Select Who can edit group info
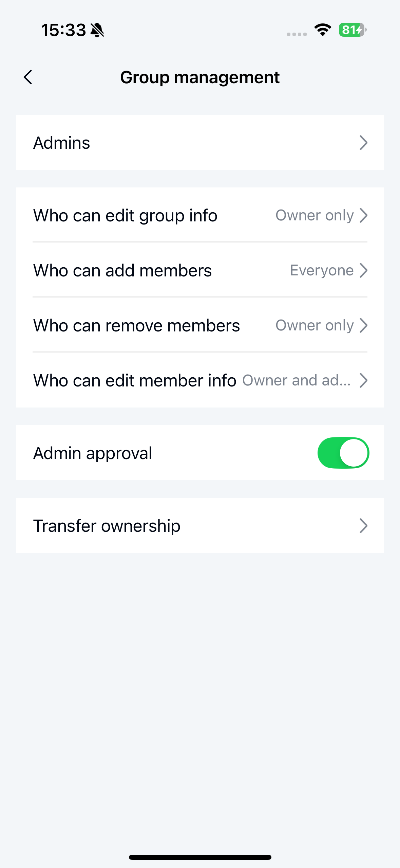The width and height of the screenshot is (400, 868). point(125,215)
